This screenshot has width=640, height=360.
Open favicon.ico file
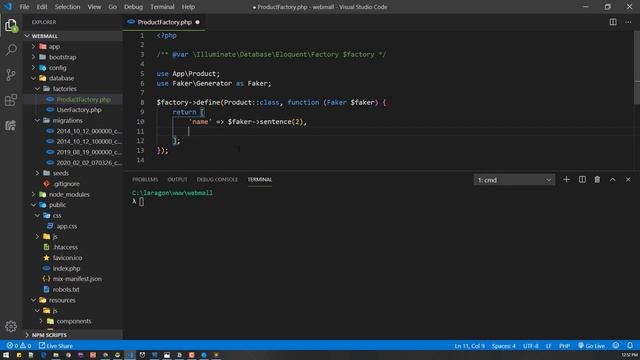coord(67,258)
